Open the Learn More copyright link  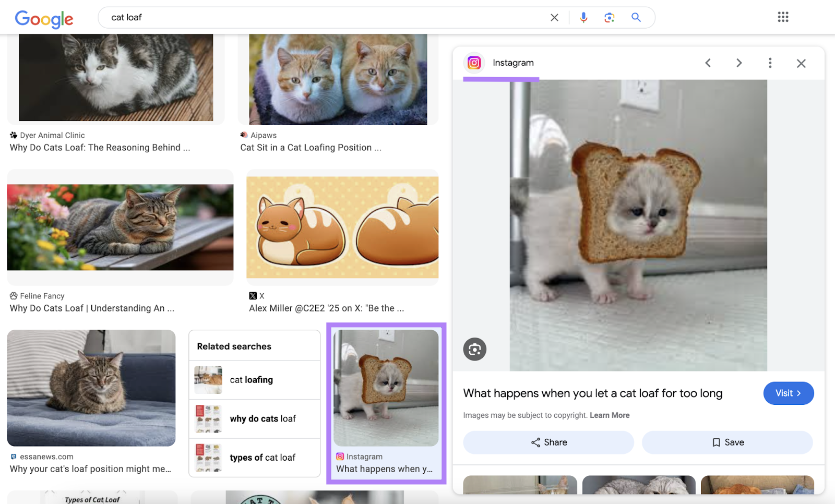click(x=609, y=415)
